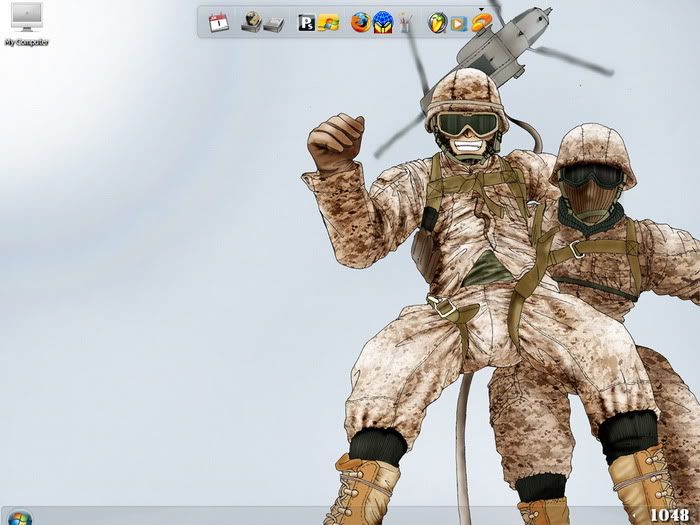Open the gray disk drive icon in dock
Screen dimensions: 700x525
(274, 25)
